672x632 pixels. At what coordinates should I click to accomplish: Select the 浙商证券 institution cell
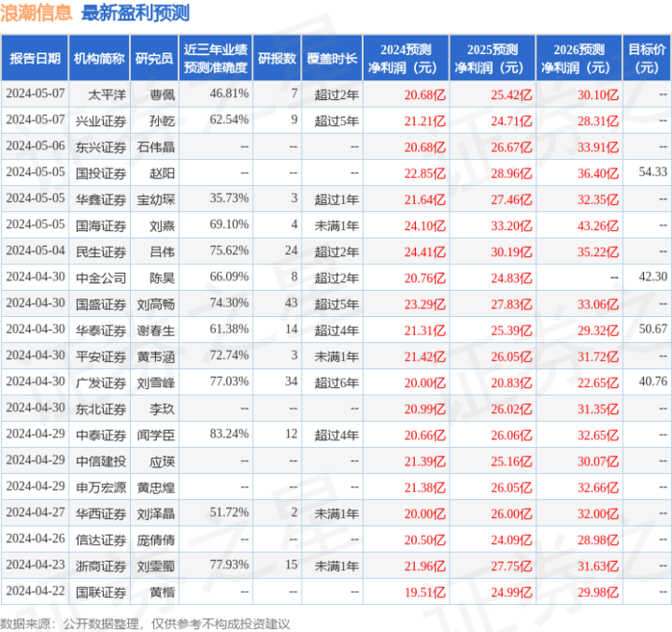click(x=101, y=566)
